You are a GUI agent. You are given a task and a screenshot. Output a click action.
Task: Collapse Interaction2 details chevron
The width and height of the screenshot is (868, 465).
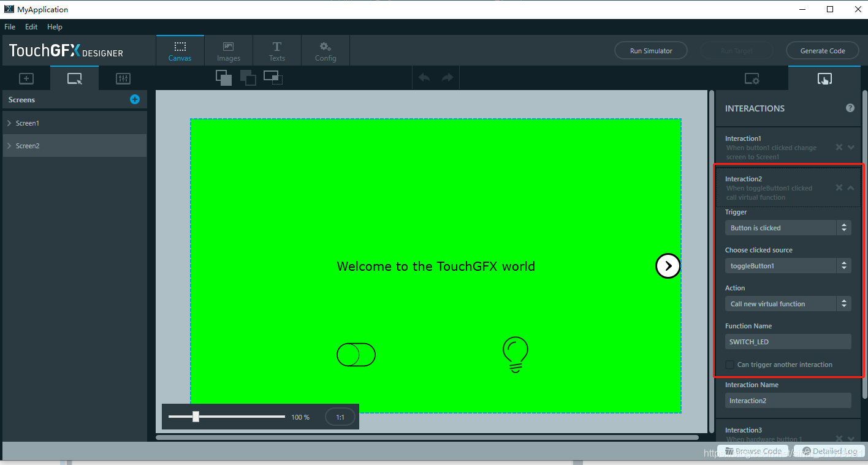click(x=851, y=187)
